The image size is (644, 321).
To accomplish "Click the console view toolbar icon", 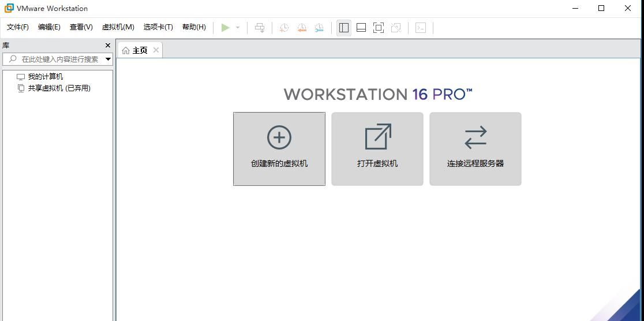I will 421,28.
